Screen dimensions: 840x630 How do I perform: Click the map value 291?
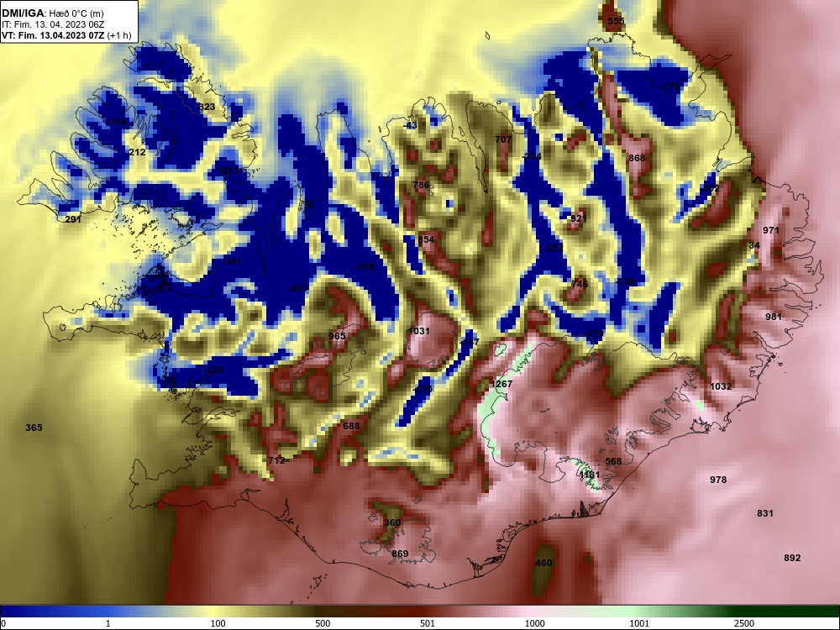(73, 219)
